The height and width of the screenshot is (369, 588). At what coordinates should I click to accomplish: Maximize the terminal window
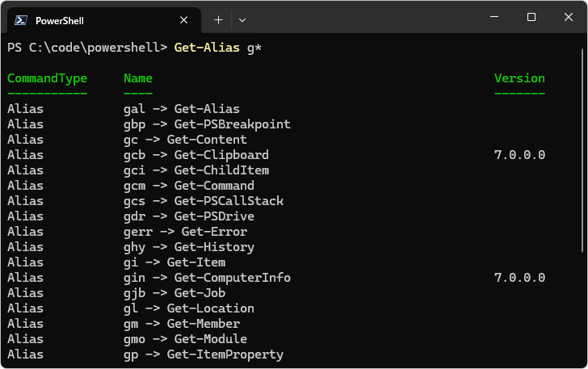(531, 17)
